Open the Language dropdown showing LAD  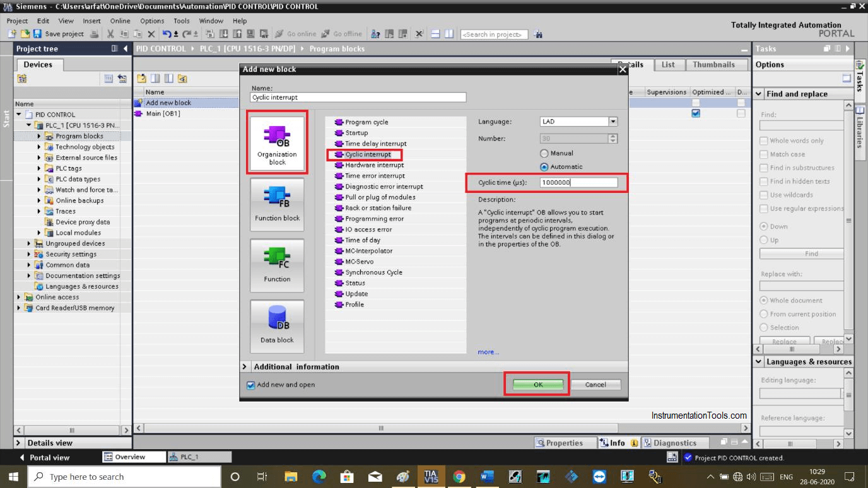[x=613, y=122]
